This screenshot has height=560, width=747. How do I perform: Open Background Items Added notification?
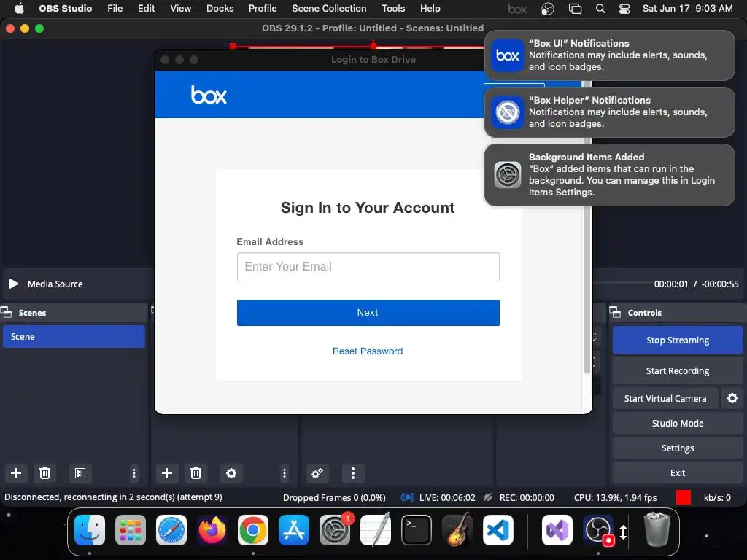tap(609, 175)
